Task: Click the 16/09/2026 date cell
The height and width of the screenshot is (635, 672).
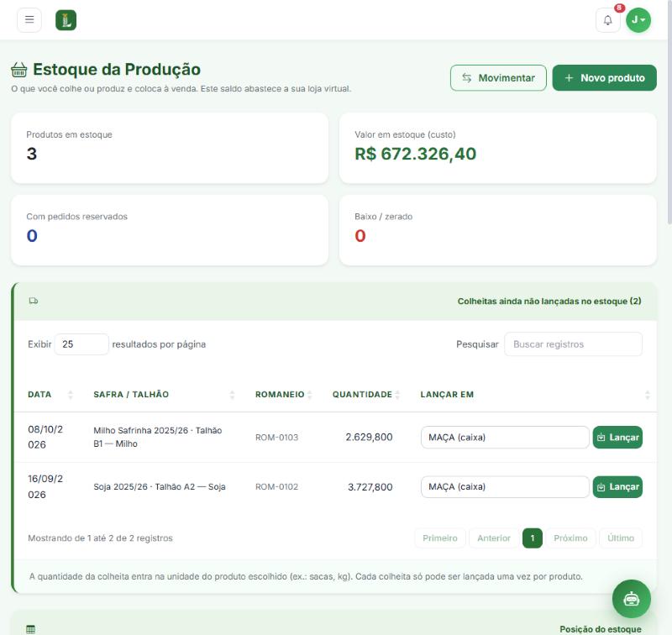Action: point(45,486)
